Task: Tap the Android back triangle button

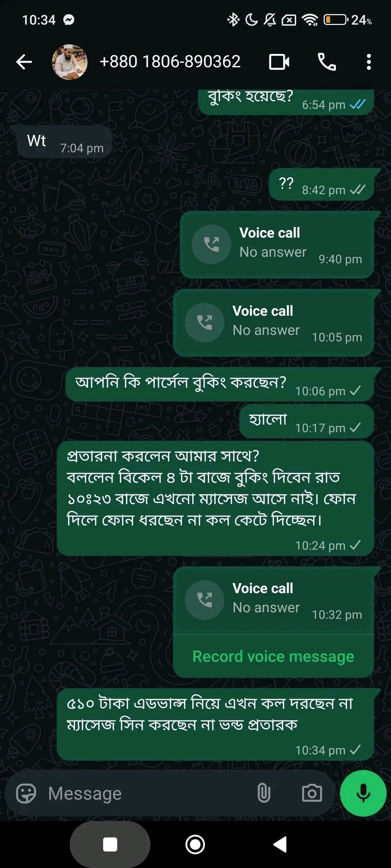Action: pos(280,845)
